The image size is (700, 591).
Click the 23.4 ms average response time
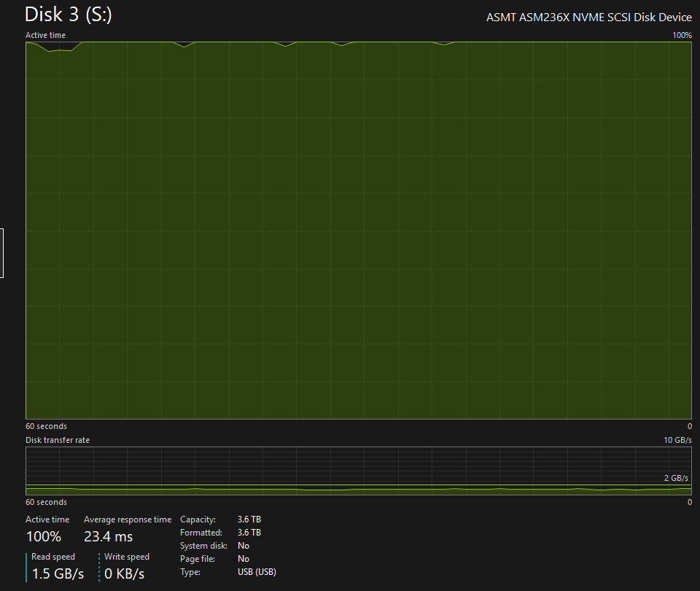point(109,537)
